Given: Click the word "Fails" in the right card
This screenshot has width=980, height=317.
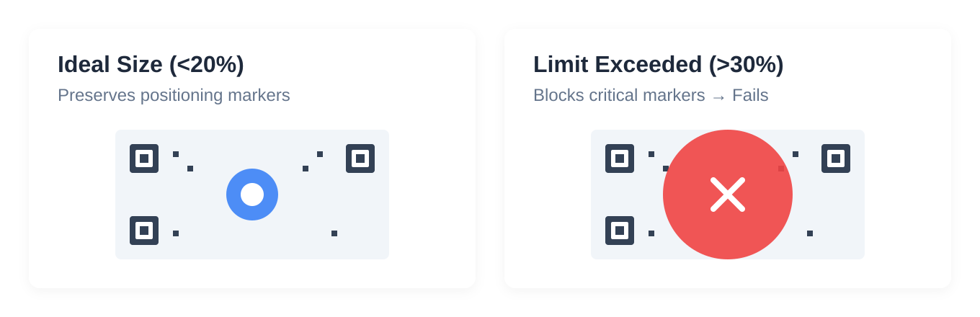Looking at the screenshot, I should click(750, 95).
